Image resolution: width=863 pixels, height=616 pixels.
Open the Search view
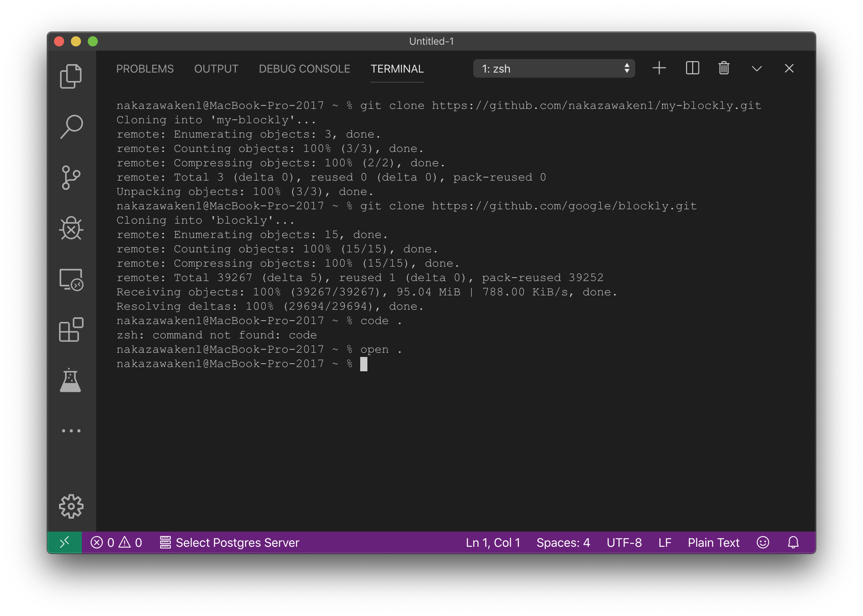coord(71,127)
